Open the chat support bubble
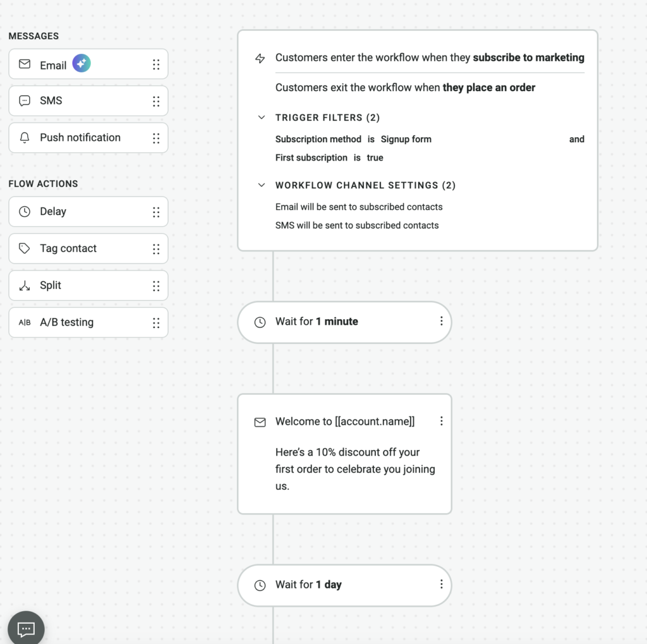This screenshot has width=647, height=644. coord(26,628)
